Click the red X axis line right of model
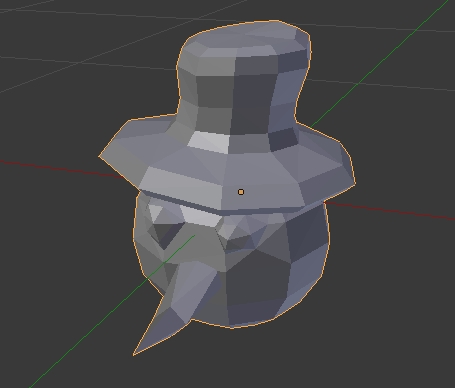Image resolution: width=455 pixels, height=388 pixels. click(390, 211)
